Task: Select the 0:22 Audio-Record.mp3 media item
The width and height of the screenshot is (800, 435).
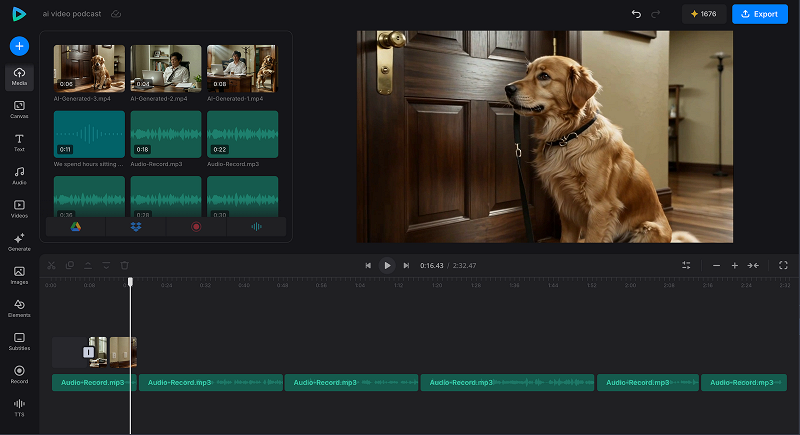Action: tap(242, 134)
